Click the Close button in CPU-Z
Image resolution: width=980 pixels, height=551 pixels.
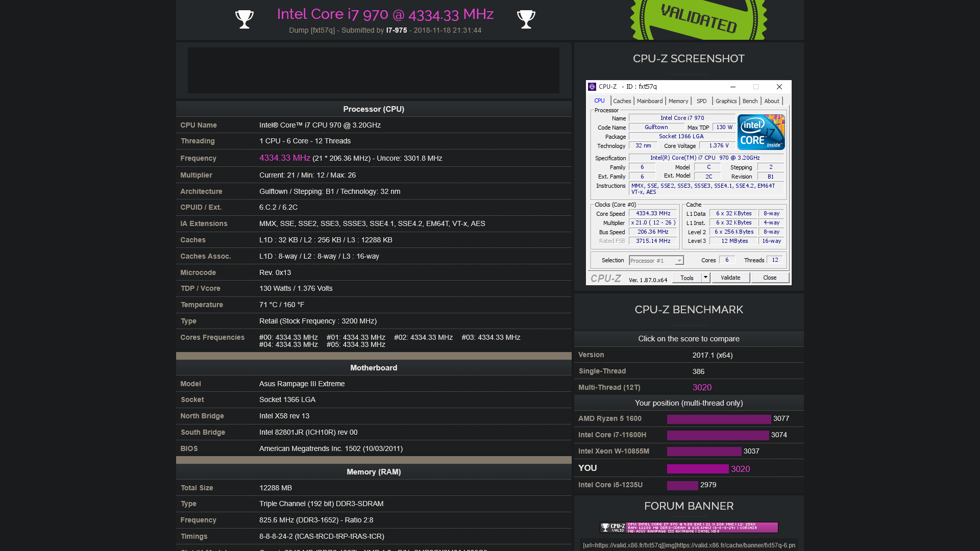770,278
